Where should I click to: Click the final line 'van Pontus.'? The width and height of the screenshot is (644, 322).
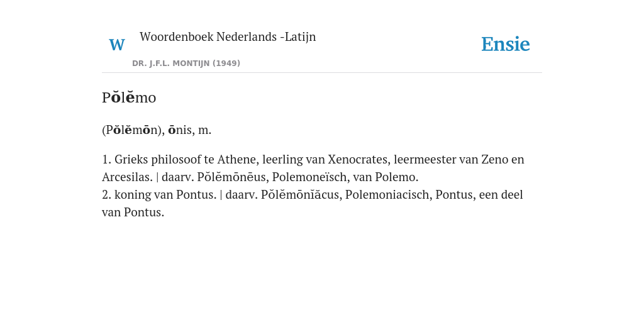(x=133, y=213)
